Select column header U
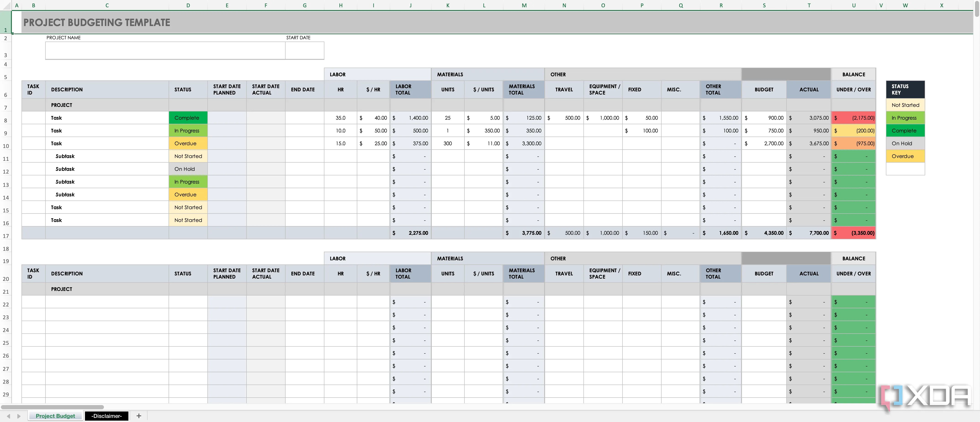This screenshot has height=422, width=980. (853, 5)
